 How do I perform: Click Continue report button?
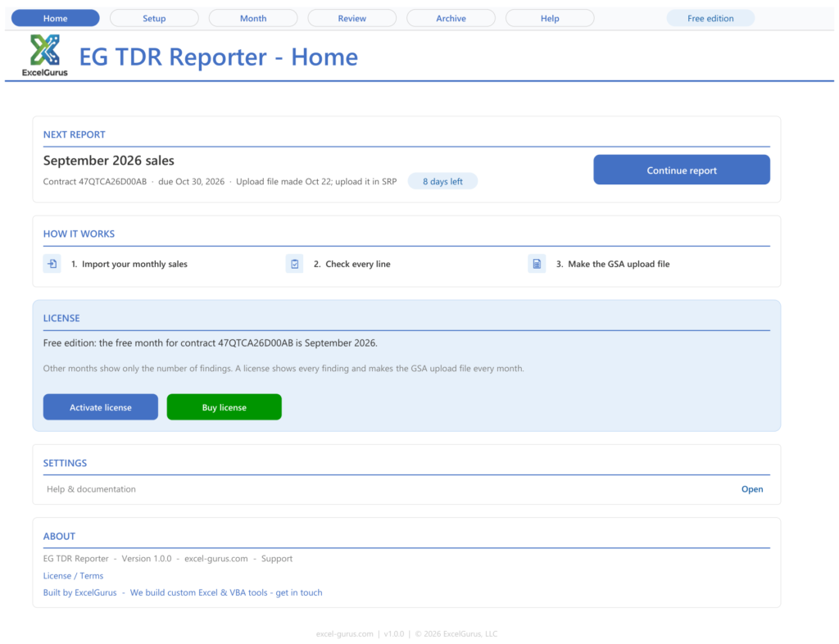point(682,170)
